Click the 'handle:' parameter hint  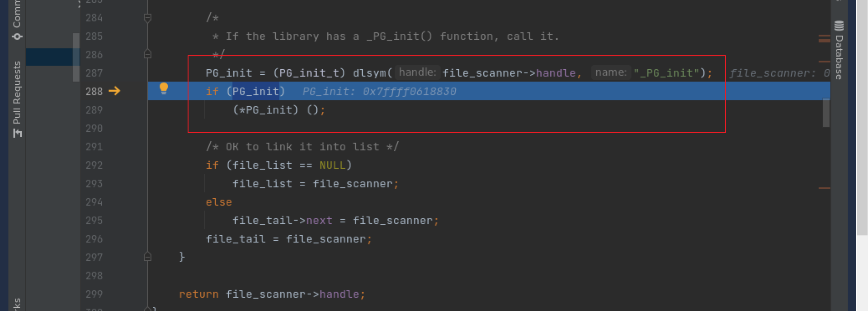[417, 72]
